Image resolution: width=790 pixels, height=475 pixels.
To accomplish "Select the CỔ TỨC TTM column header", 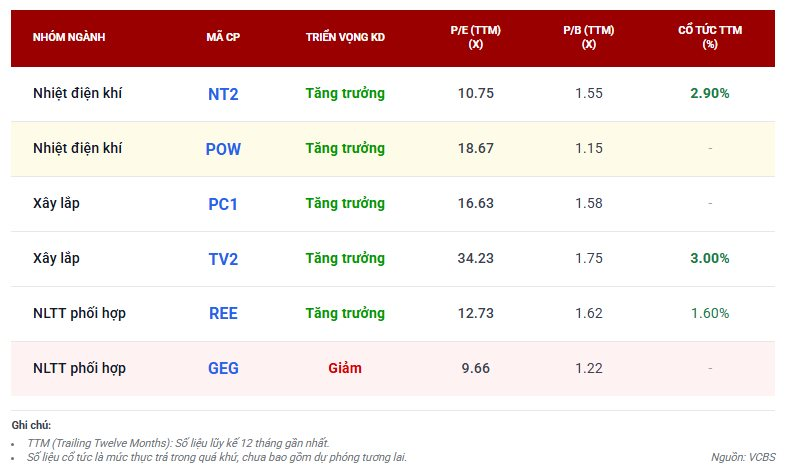I will (x=710, y=38).
